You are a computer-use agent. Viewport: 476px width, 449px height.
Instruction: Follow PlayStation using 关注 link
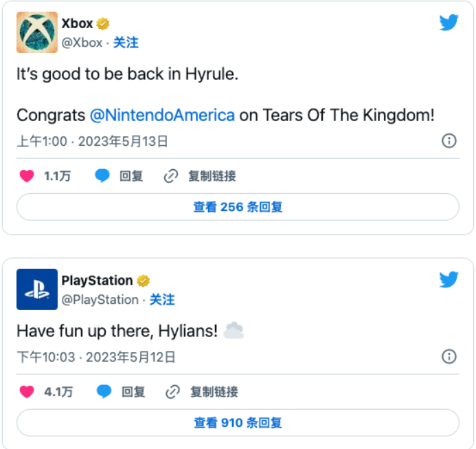[x=162, y=300]
